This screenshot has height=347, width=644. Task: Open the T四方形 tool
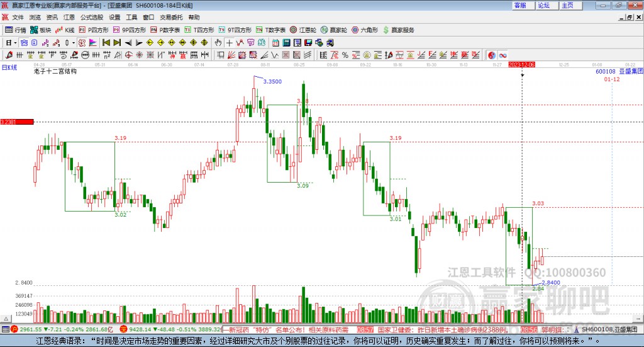(x=199, y=30)
